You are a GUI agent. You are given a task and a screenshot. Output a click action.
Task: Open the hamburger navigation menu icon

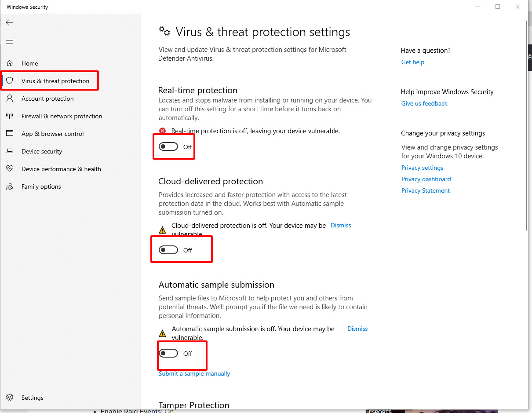click(9, 42)
